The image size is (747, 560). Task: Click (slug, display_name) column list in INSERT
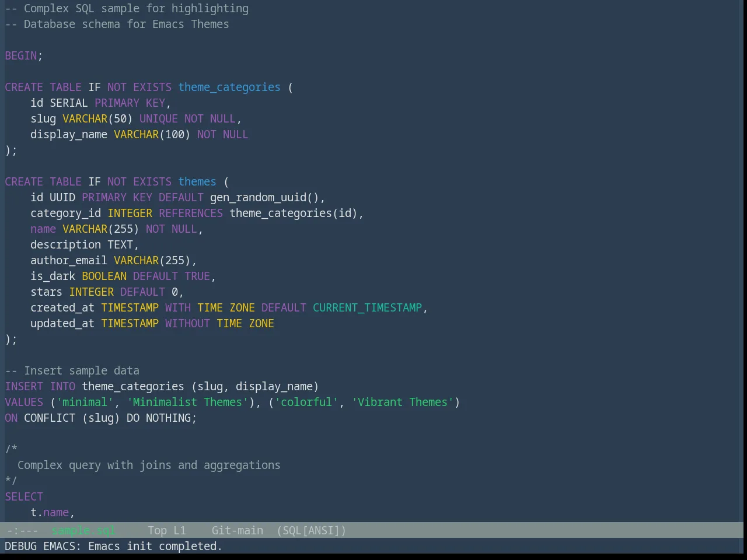[255, 386]
